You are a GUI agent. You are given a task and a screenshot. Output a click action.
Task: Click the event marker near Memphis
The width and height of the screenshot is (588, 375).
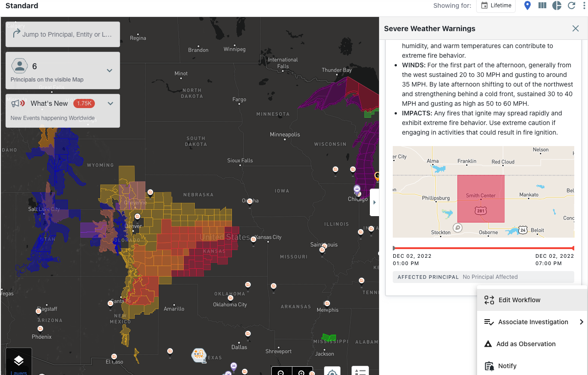[327, 304]
